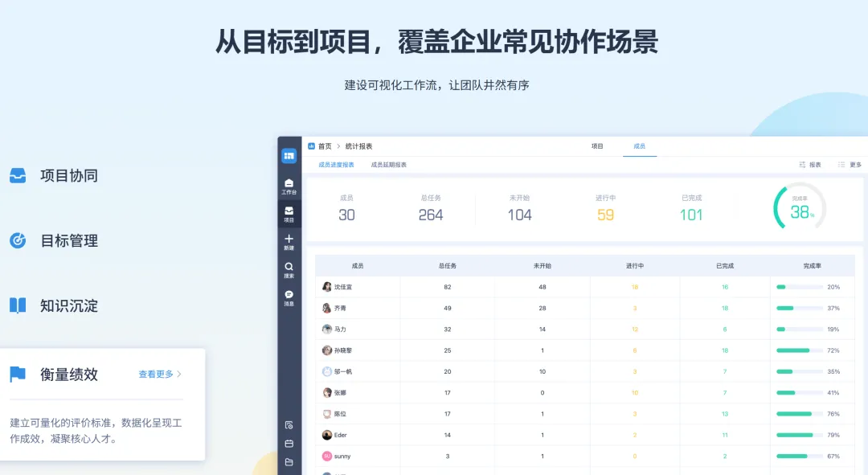
Task: Click the 总任务 column header
Action: [448, 266]
